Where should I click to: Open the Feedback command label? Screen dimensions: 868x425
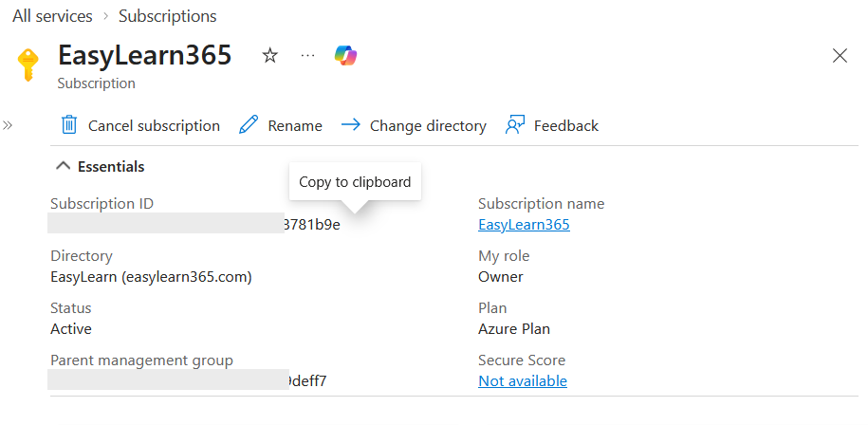point(566,126)
